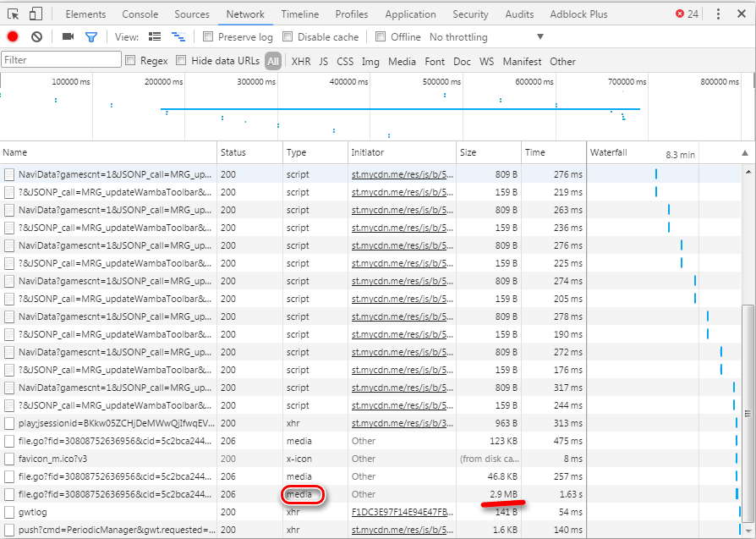Screen dimensions: 756x539
Task: Click the Waterfall column sort arrow
Action: point(744,153)
